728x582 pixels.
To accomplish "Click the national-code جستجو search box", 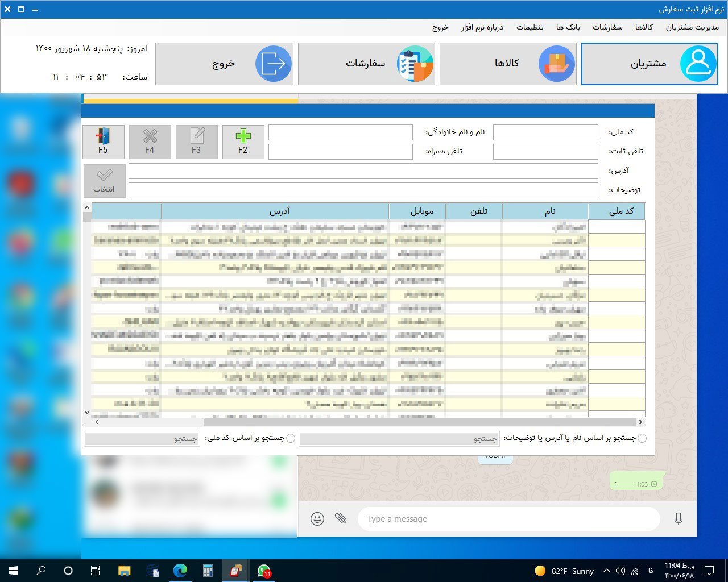I will (142, 439).
